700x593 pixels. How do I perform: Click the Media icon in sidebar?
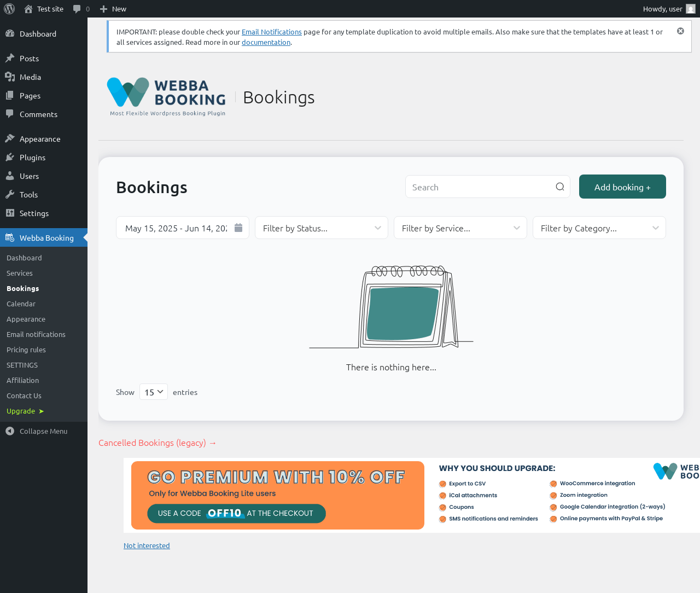point(10,77)
